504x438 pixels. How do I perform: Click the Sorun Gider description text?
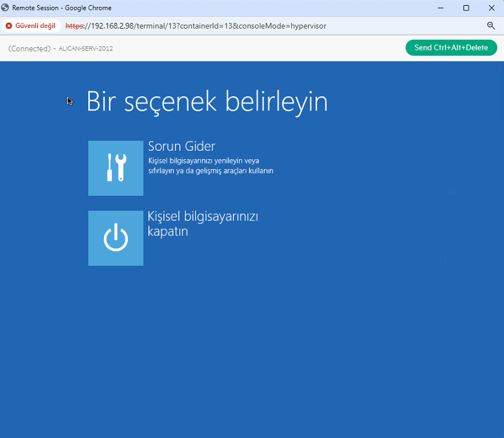click(210, 166)
